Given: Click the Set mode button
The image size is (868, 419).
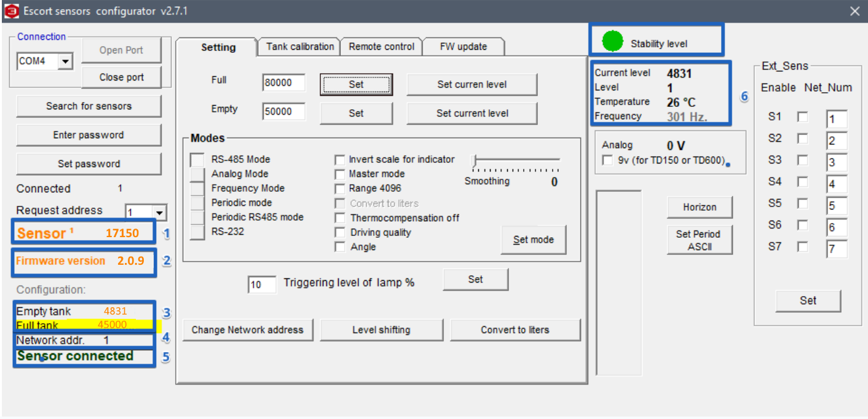Looking at the screenshot, I should pos(534,240).
